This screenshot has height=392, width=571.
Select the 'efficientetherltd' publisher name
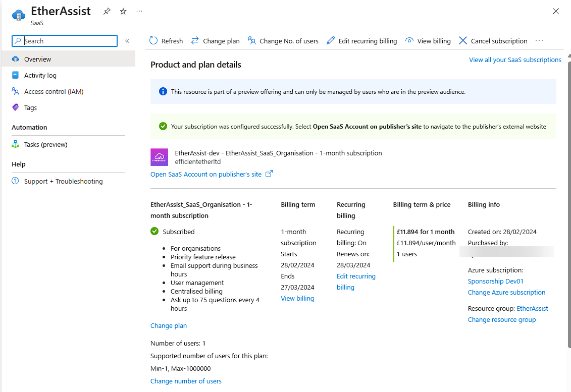[x=198, y=161]
